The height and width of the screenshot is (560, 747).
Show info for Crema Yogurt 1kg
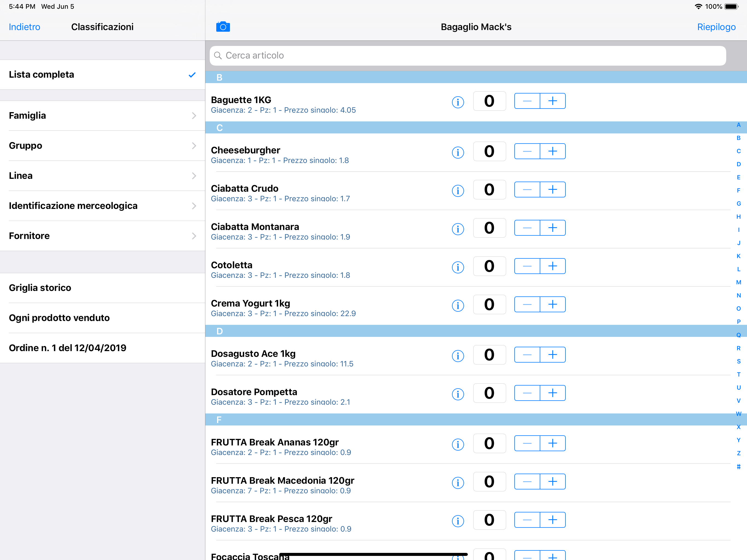pyautogui.click(x=458, y=305)
